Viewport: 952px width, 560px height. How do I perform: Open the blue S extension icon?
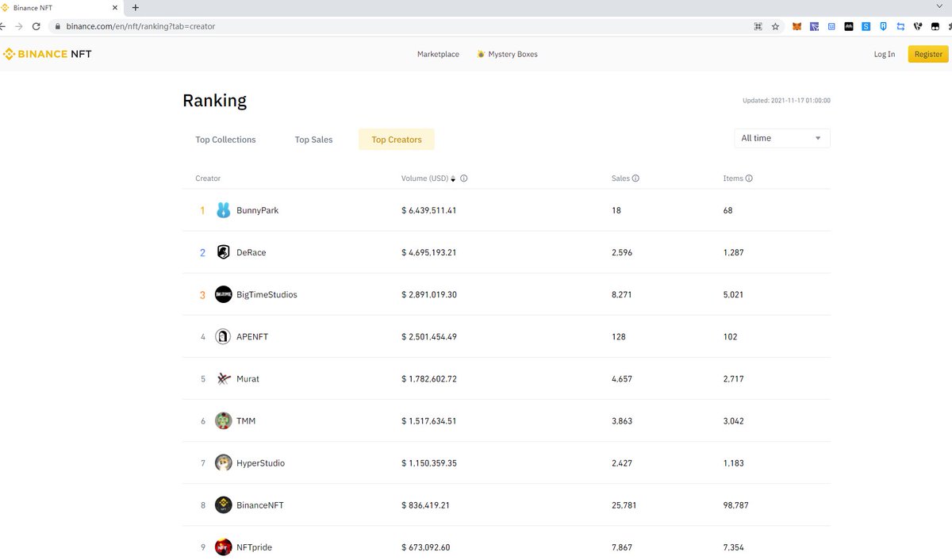866,26
